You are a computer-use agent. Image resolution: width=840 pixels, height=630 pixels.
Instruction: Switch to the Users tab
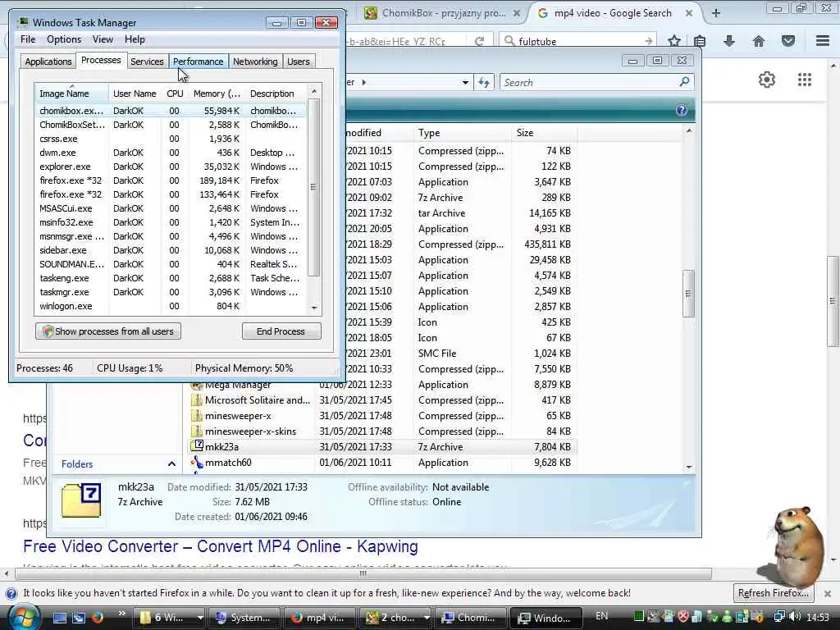299,62
